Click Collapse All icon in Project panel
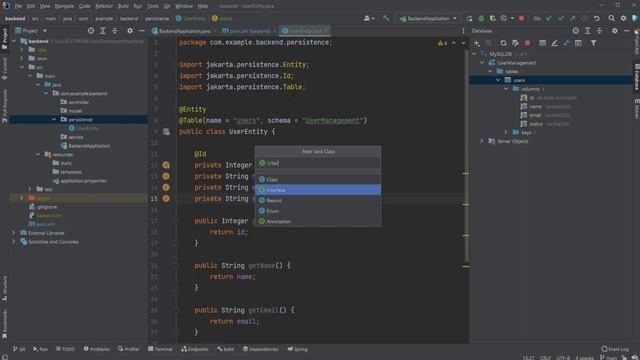Screen dimensions: 640x360 (115, 31)
